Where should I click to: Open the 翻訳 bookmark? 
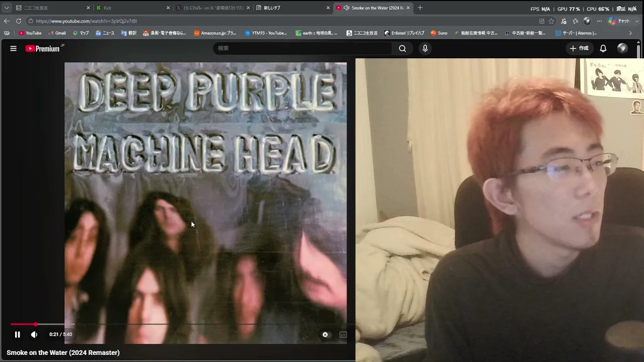[x=129, y=33]
